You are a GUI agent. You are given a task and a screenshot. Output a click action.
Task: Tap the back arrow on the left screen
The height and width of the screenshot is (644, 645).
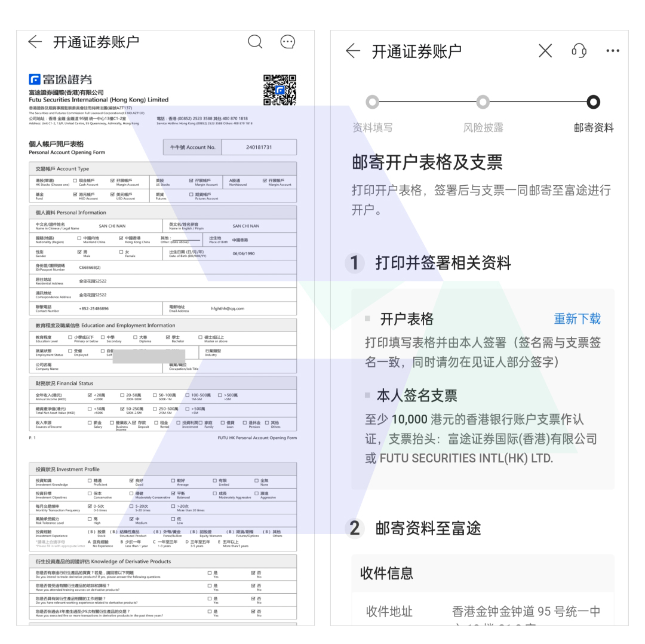click(35, 42)
